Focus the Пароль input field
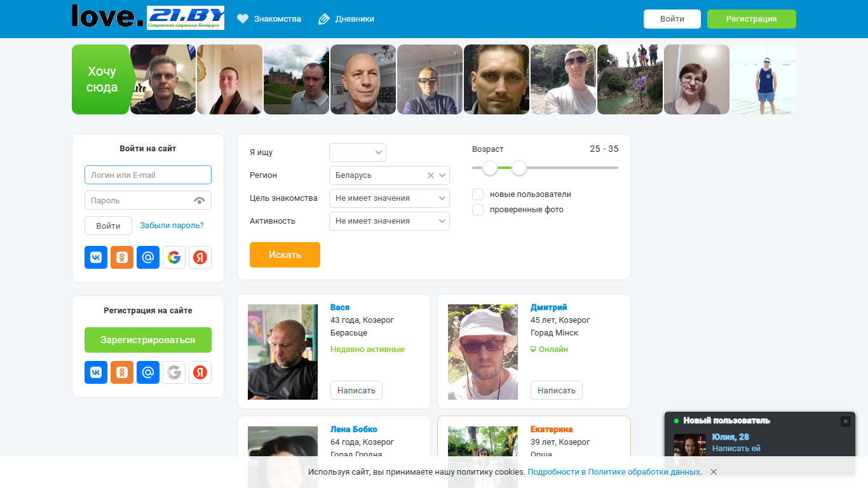Viewport: 868px width, 488px height. pos(148,200)
